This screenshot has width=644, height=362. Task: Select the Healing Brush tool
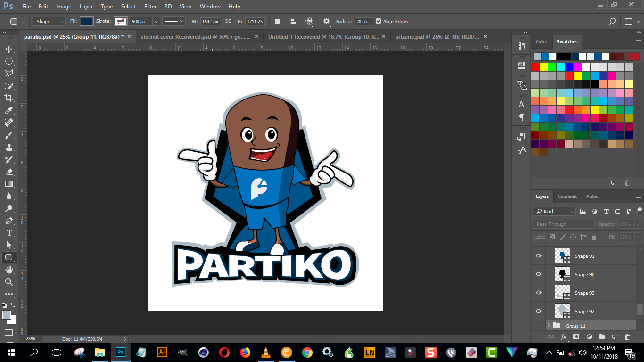9,123
